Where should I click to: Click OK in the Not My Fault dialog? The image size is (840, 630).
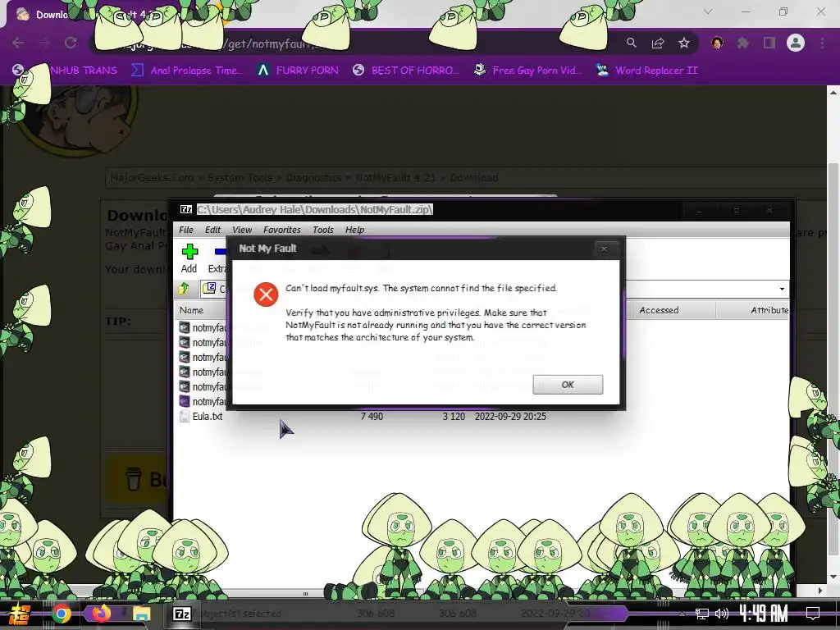[568, 384]
